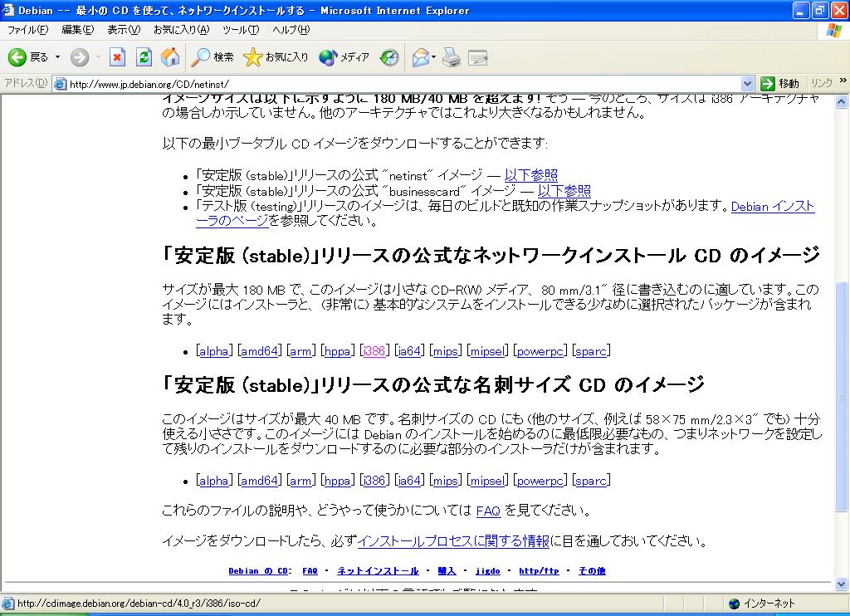Click the footer その他 link

(592, 571)
